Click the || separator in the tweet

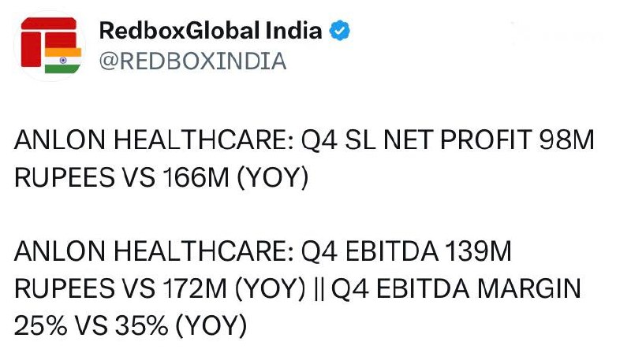coord(318,288)
